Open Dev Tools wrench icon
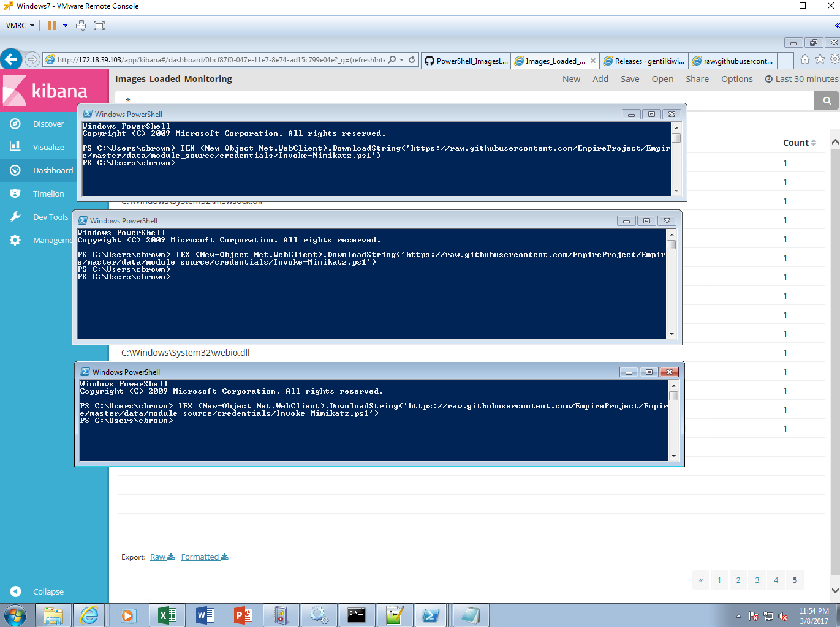This screenshot has height=627, width=840. [x=15, y=217]
